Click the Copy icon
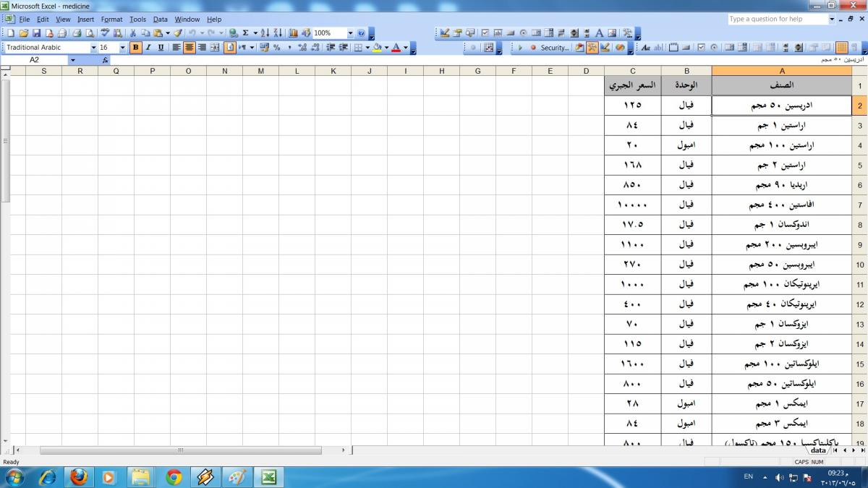 145,33
